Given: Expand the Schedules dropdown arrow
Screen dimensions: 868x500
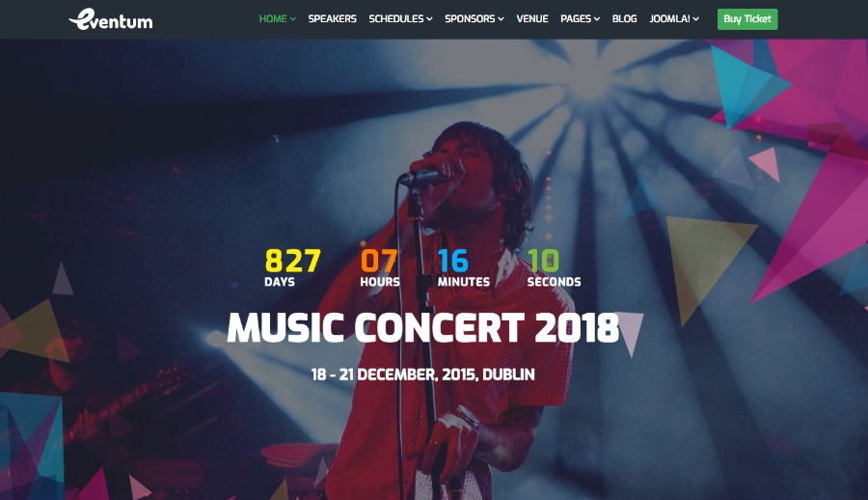Looking at the screenshot, I should pos(429,19).
